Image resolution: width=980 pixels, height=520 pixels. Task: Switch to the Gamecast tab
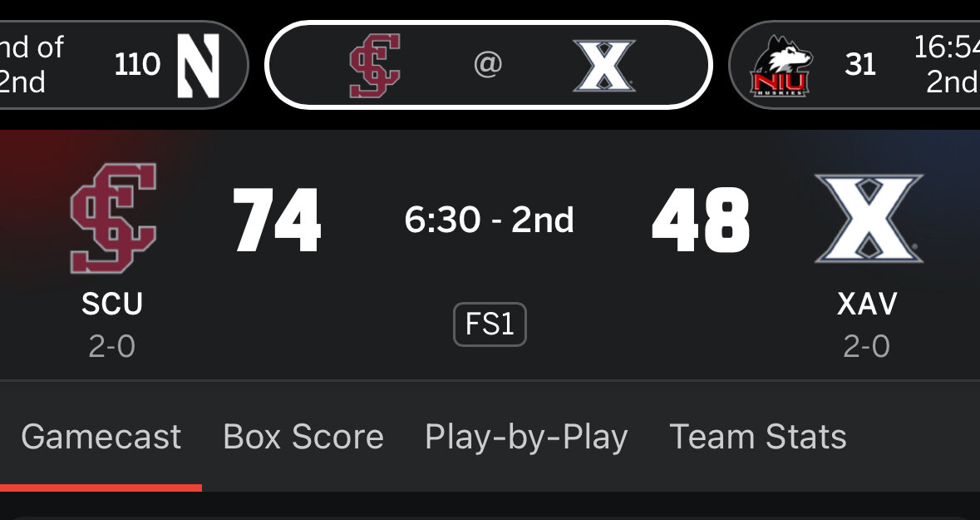pyautogui.click(x=101, y=437)
